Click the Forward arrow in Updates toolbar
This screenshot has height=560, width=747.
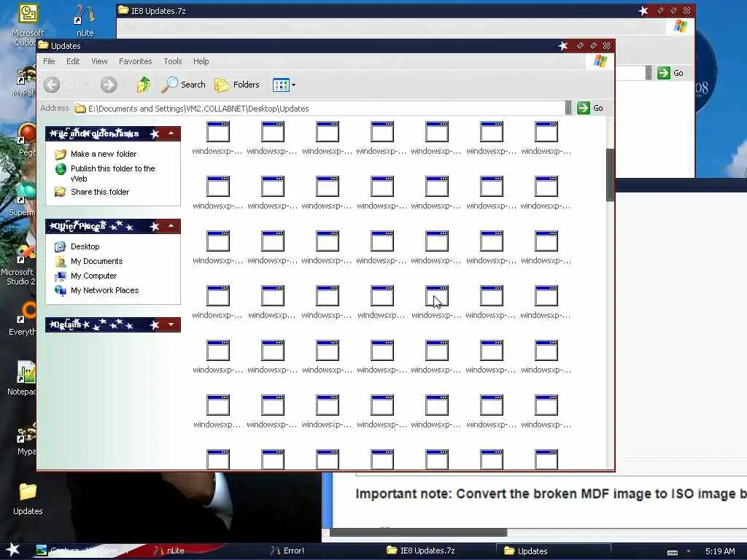[109, 85]
